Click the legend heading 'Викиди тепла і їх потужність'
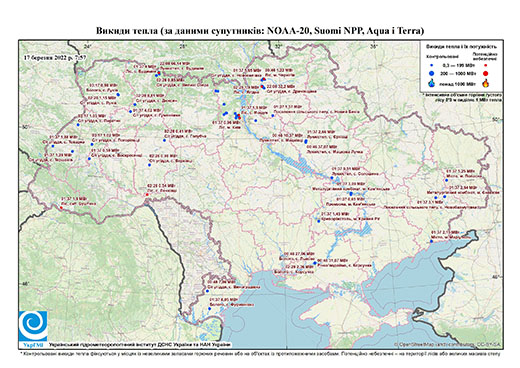The height and width of the screenshot is (368, 520). [462, 46]
